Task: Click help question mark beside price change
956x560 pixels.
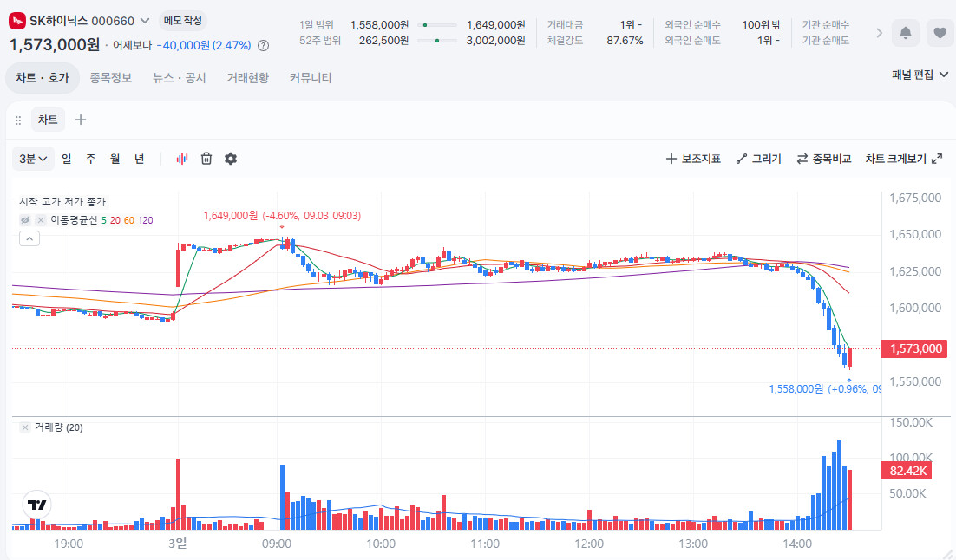Action: pyautogui.click(x=264, y=46)
